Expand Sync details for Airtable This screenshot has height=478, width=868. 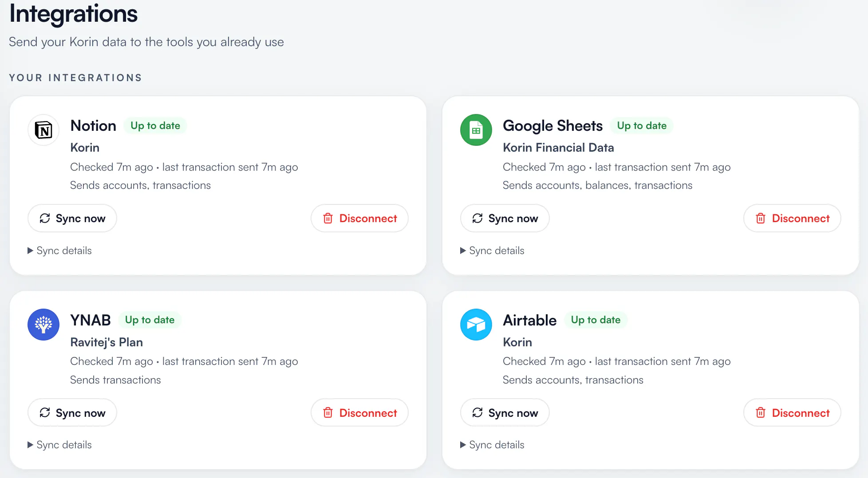[x=492, y=445]
